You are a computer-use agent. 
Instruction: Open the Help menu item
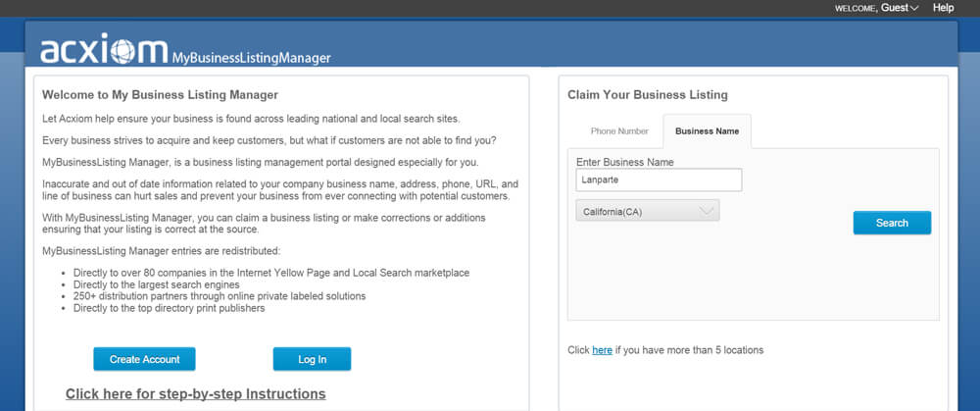coord(943,8)
